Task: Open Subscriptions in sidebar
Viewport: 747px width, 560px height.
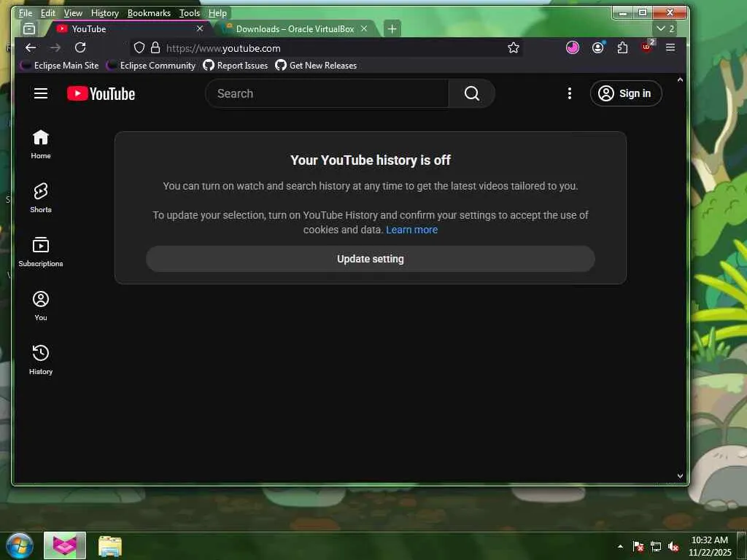Action: [x=41, y=252]
